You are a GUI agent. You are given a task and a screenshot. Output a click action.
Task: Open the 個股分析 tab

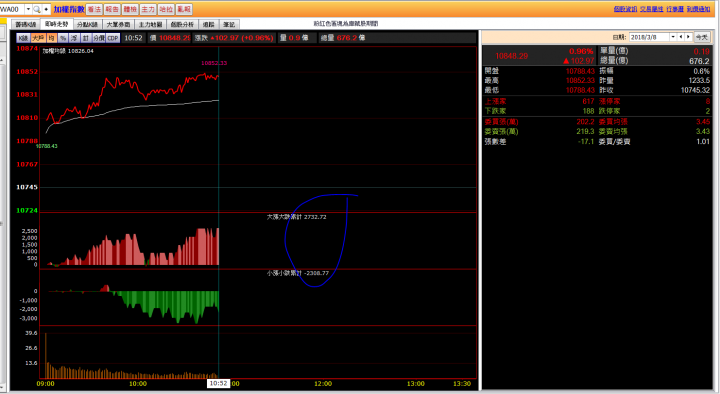(x=182, y=24)
